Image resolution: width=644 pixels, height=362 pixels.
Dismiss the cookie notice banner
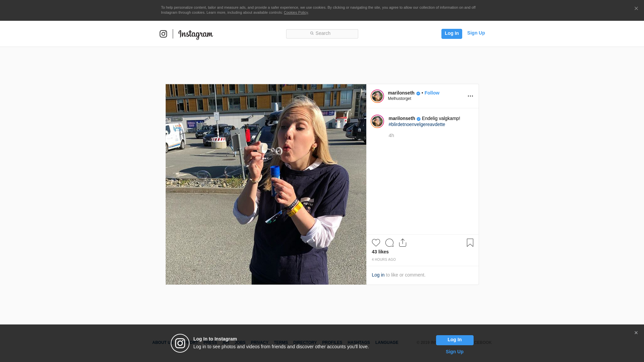pyautogui.click(x=636, y=9)
